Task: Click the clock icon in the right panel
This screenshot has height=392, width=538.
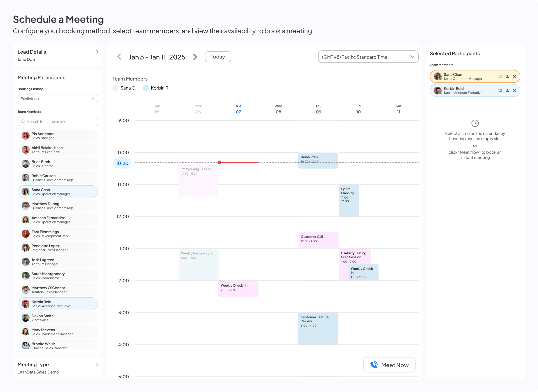Action: click(x=475, y=123)
